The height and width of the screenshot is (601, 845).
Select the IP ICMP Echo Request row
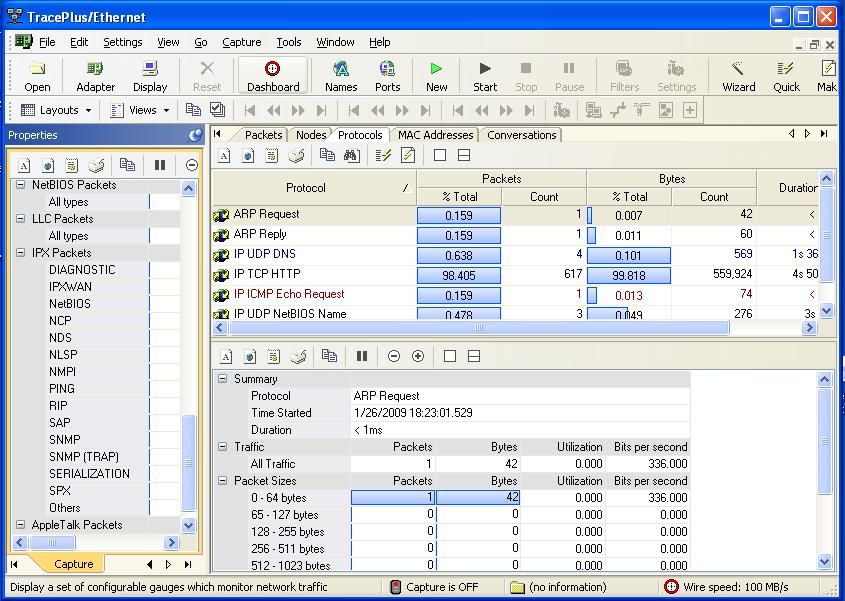516,294
